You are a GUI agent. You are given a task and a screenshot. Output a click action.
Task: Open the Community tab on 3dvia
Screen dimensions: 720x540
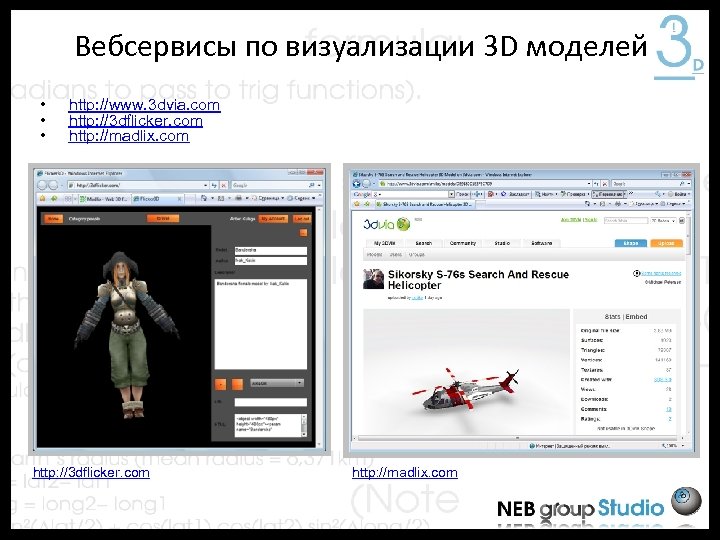462,243
